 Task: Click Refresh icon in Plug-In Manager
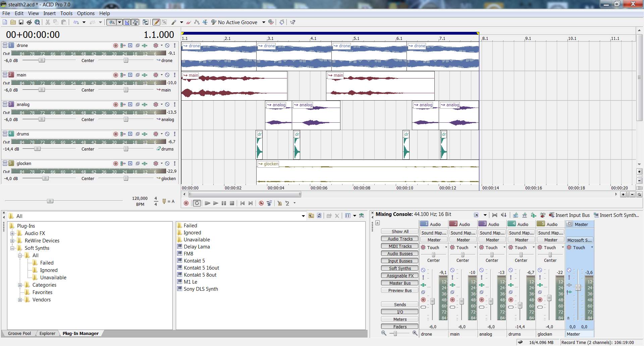tap(319, 216)
